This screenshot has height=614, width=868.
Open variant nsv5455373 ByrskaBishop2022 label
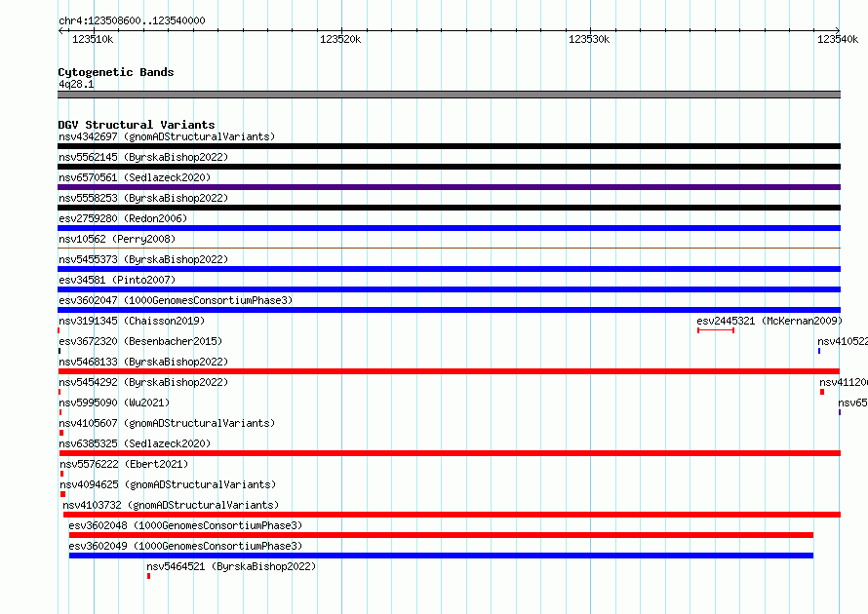[x=143, y=259]
